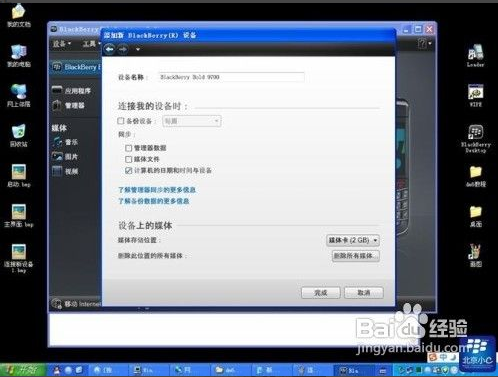This screenshot has width=498, height=377.
Task: Check the 管理器数据 sync option
Action: point(128,148)
